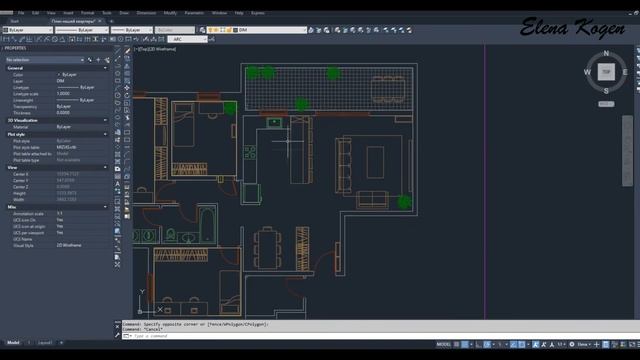
Task: Click new drawing plus button beside file tab
Action: pyautogui.click(x=111, y=21)
